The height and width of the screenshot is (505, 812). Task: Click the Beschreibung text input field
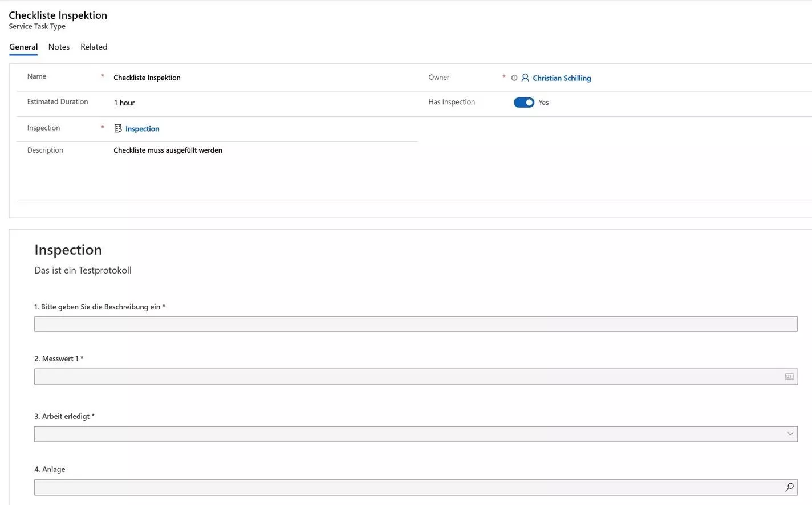pyautogui.click(x=415, y=324)
